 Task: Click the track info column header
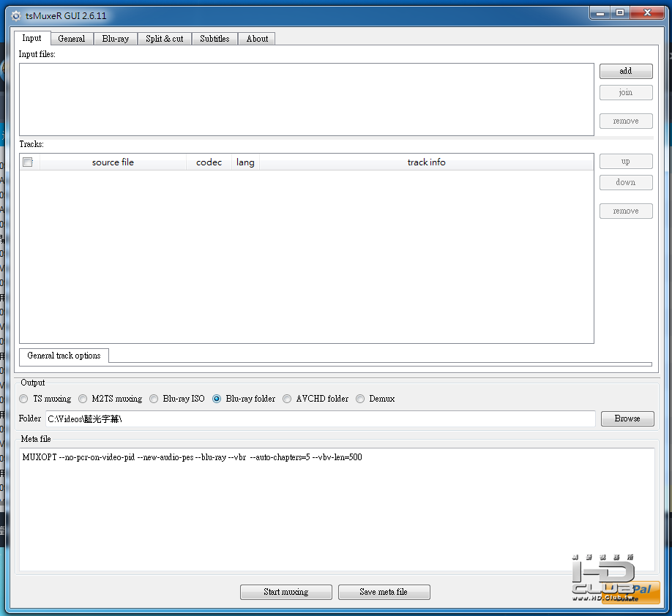point(427,162)
